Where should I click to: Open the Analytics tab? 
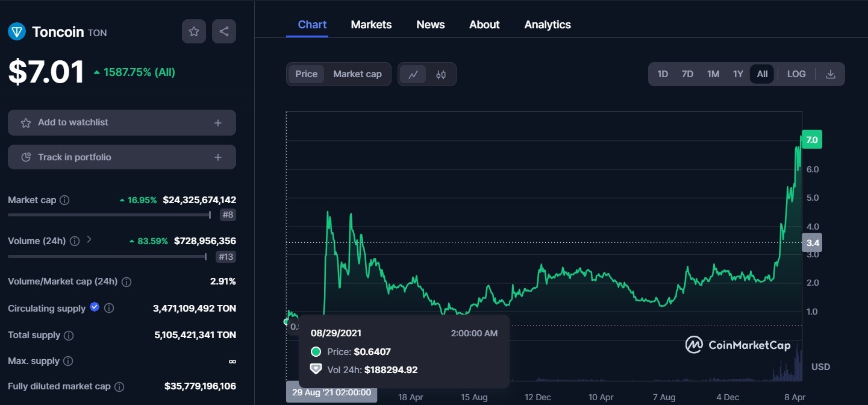click(548, 25)
